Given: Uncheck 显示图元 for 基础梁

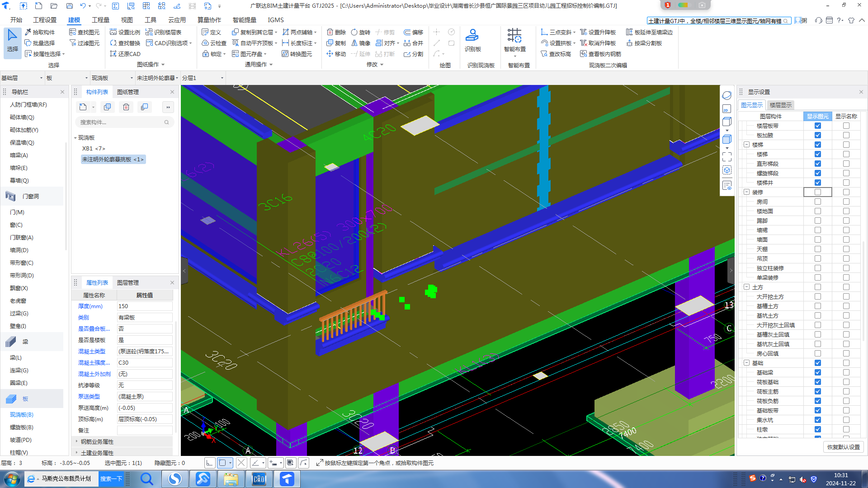Looking at the screenshot, I should point(817,372).
